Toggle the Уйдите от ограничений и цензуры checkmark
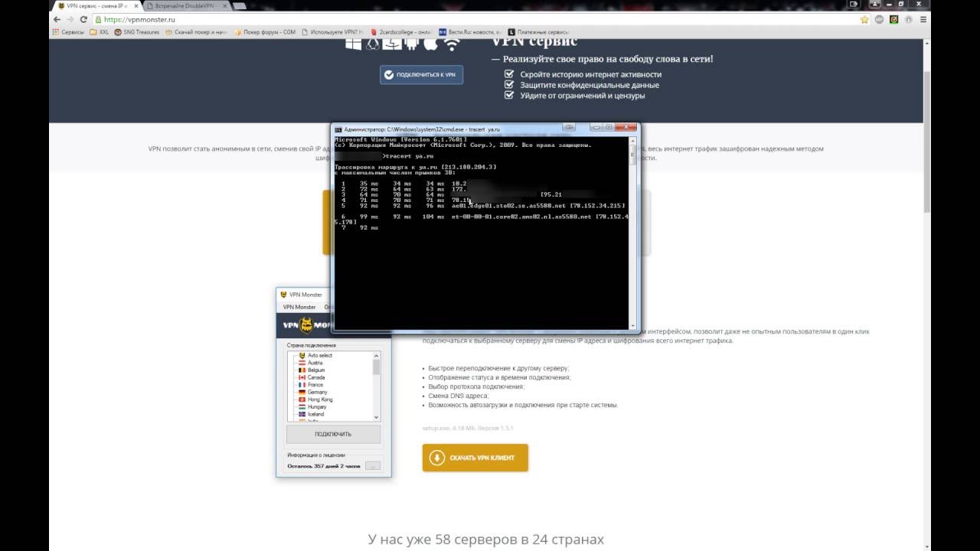This screenshot has height=551, width=980. pos(508,96)
